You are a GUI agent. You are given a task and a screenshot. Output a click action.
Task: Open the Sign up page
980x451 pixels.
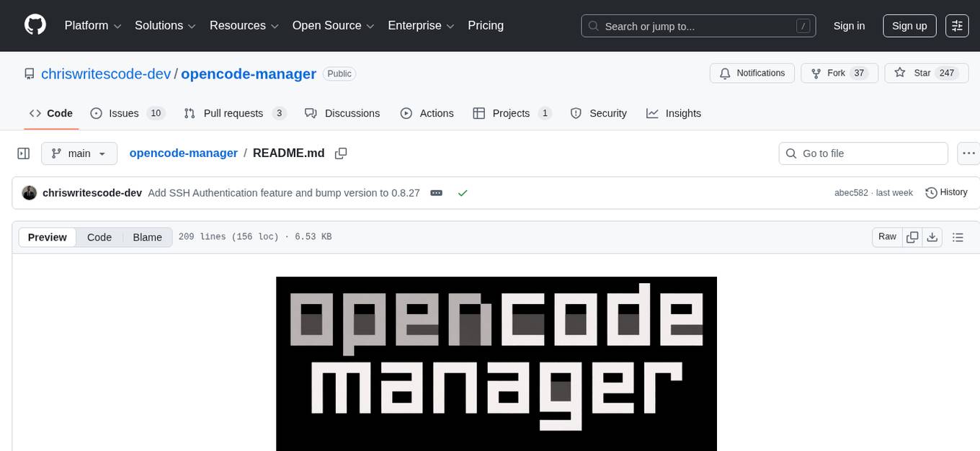click(x=909, y=25)
